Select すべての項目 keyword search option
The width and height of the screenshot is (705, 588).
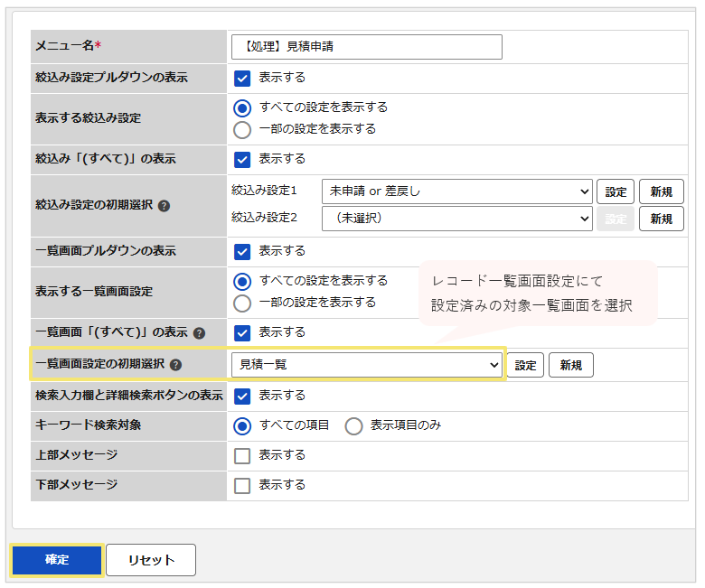[x=242, y=425]
